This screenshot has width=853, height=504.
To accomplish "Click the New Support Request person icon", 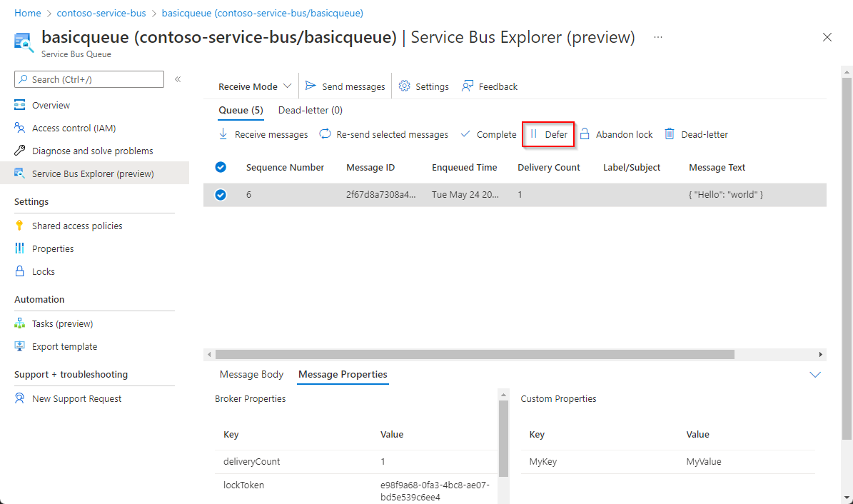I will tap(19, 398).
